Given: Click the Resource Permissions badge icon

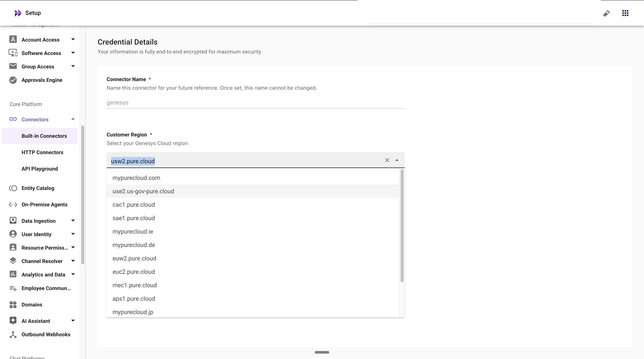Looking at the screenshot, I should (x=13, y=247).
